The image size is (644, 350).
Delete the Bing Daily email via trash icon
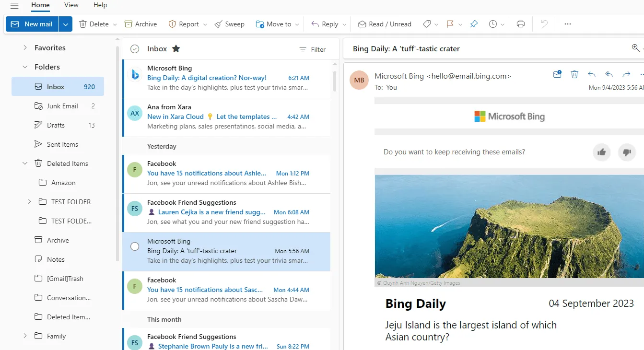pyautogui.click(x=574, y=74)
